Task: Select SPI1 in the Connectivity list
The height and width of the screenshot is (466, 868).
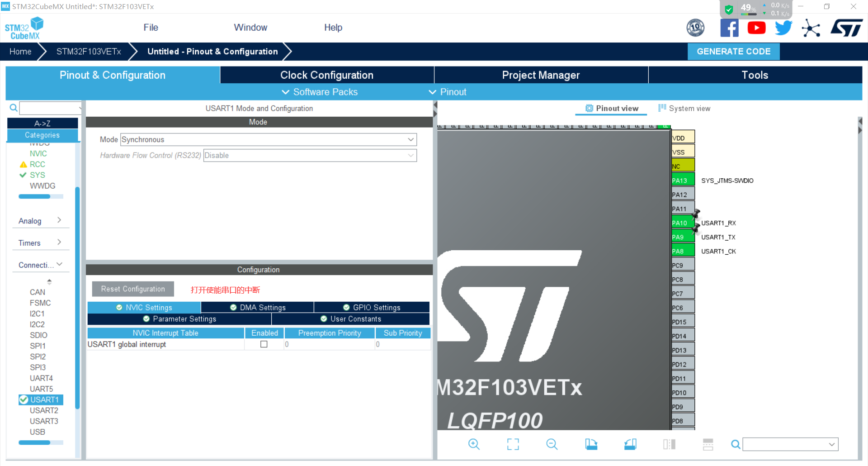Action: (x=38, y=346)
